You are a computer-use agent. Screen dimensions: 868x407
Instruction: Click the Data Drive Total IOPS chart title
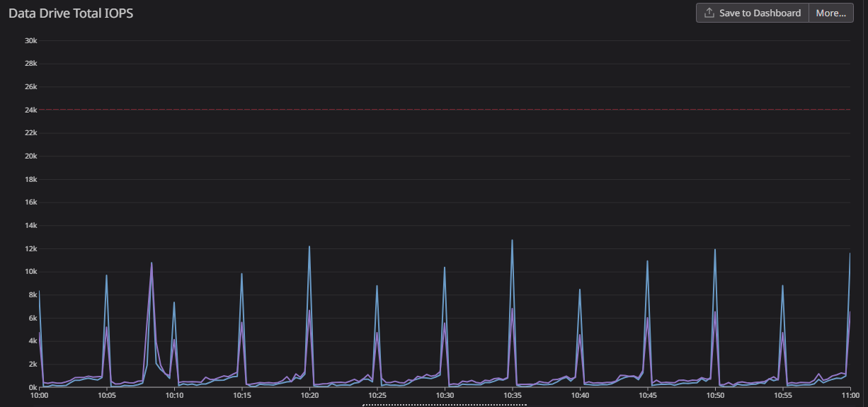coord(71,13)
